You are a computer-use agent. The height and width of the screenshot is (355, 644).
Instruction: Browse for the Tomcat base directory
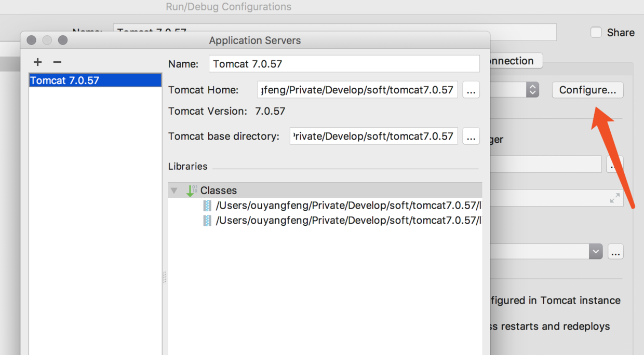tap(471, 136)
